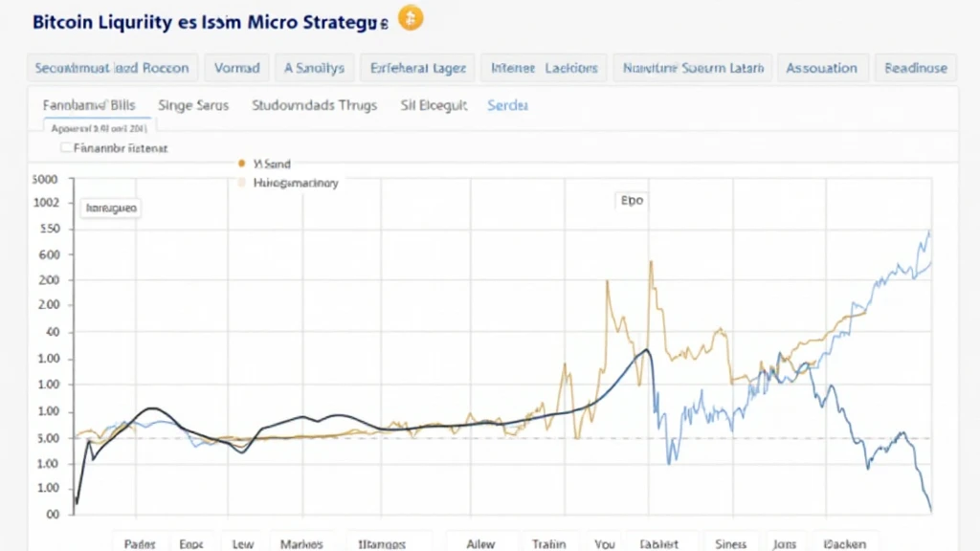The image size is (980, 551).
Task: Select the 'Singe Sarus' tab
Action: [x=193, y=105]
